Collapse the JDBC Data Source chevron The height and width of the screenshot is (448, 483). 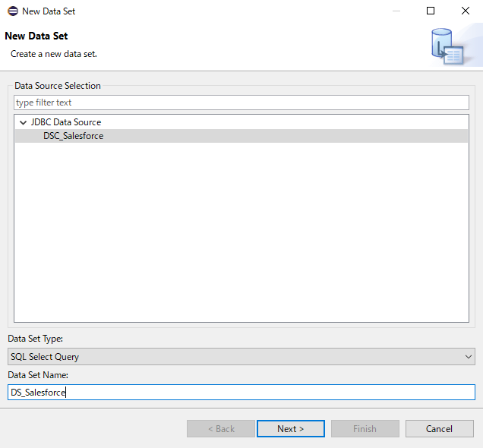23,122
